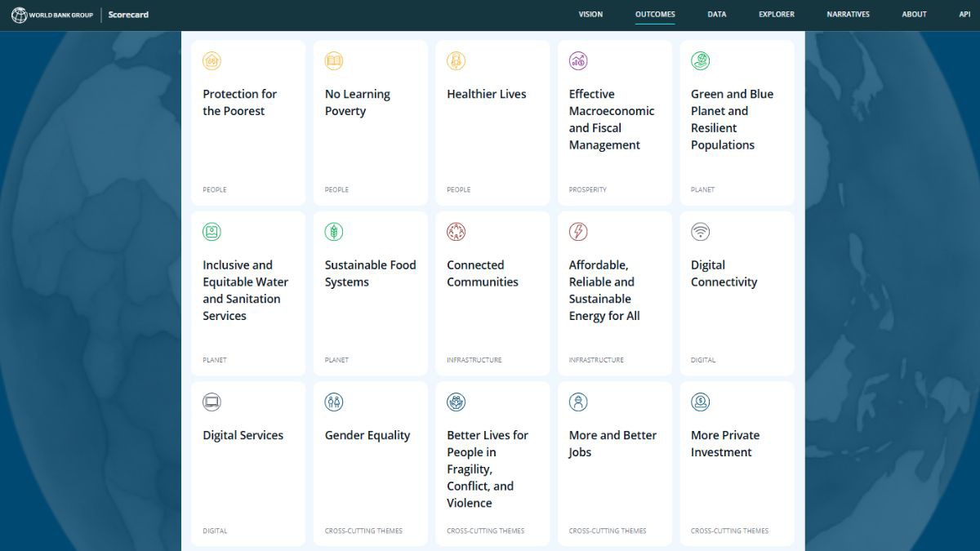Viewport: 980px width, 551px height.
Task: Click PEOPLE label on Protection for Poorest card
Action: click(215, 189)
